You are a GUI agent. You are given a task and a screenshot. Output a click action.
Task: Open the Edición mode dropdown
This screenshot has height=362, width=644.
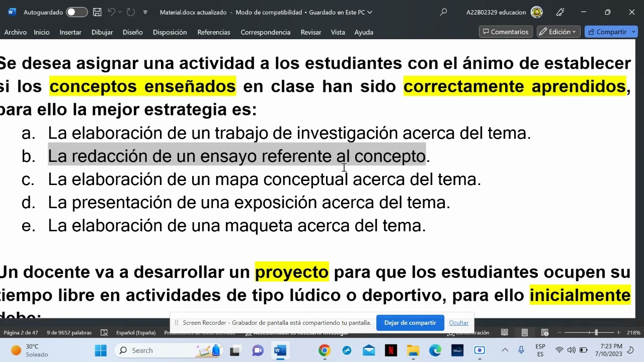point(558,32)
